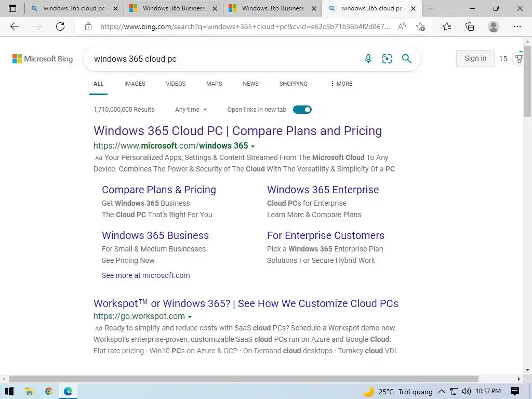Focus the Bing search input field
Viewport: 532px width, 399px height.
(x=224, y=59)
